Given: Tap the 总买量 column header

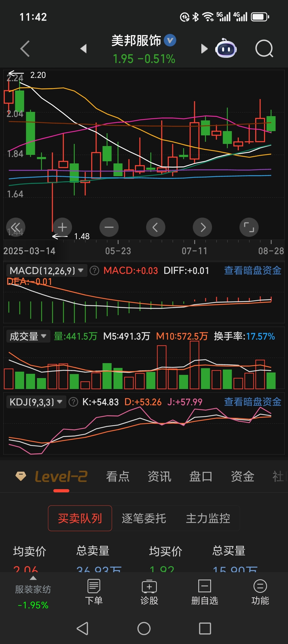Looking at the screenshot, I should click(x=229, y=551).
